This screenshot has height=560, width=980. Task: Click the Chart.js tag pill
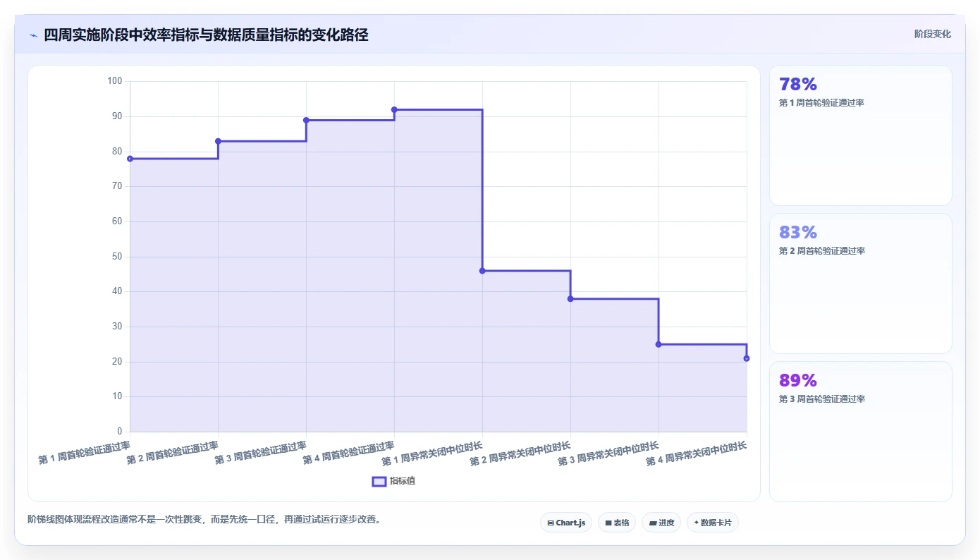[x=566, y=523]
